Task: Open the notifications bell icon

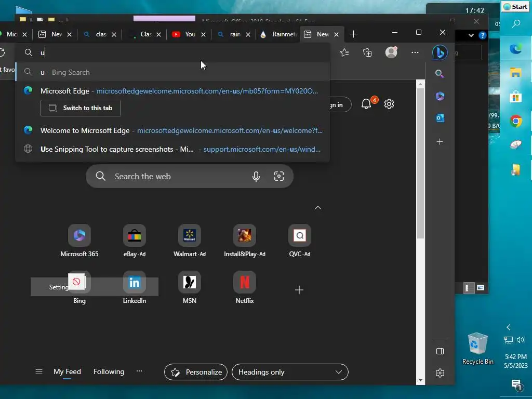Action: pos(366,104)
